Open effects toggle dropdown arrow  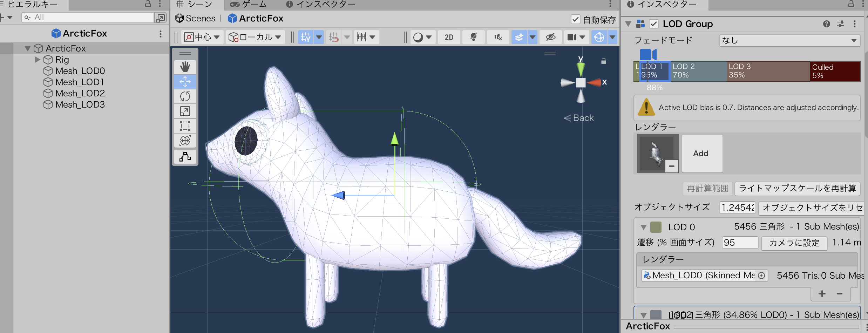pyautogui.click(x=533, y=37)
